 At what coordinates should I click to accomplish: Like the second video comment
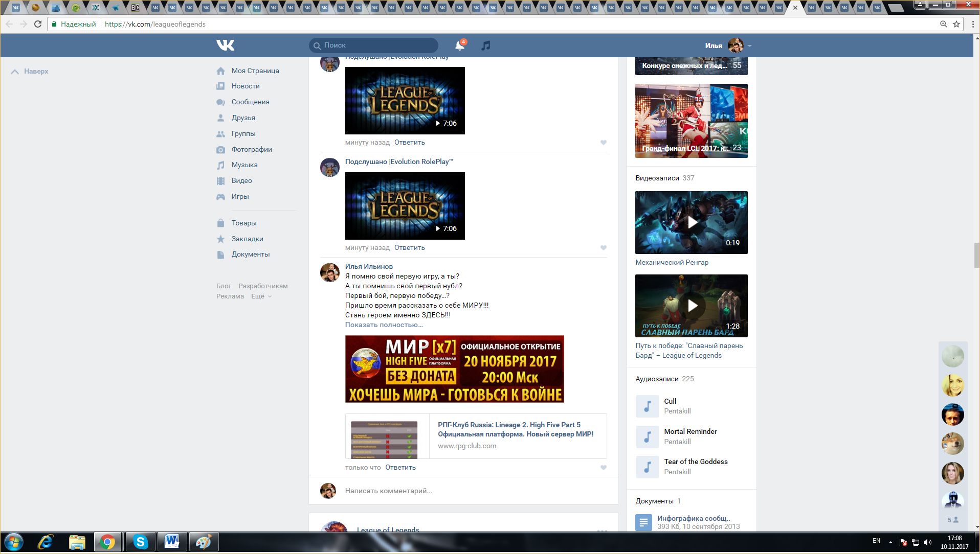click(x=604, y=248)
